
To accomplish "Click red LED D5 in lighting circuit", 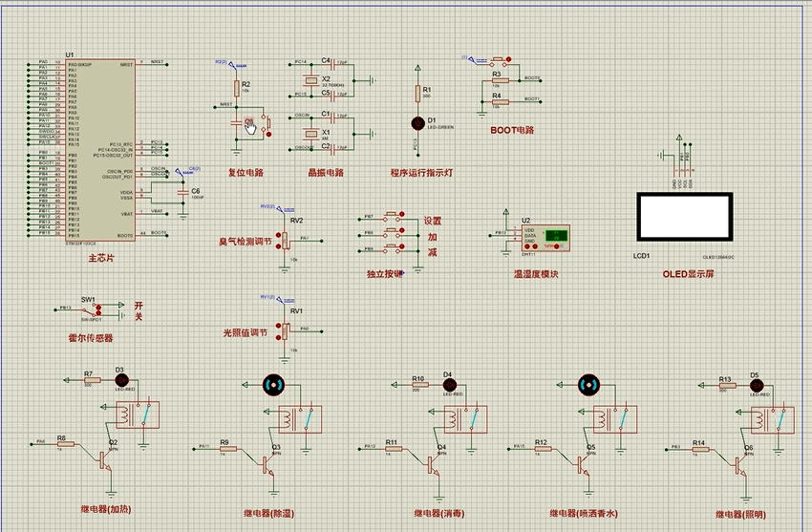I will pos(757,385).
